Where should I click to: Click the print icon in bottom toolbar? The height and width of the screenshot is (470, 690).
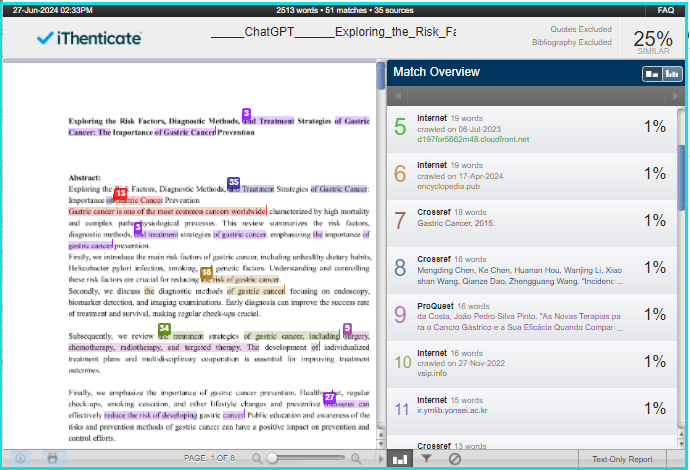[x=52, y=459]
